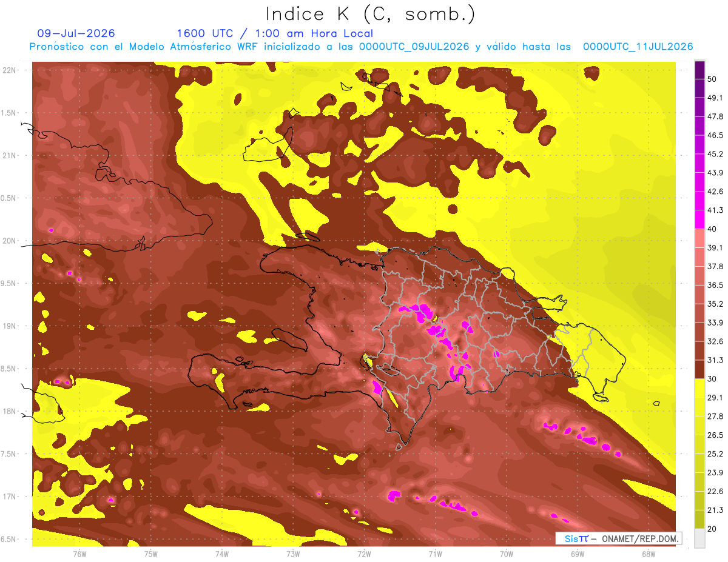Click the '49.1' colorbar label
Viewport: 728px width, 562px height.
pyautogui.click(x=715, y=98)
